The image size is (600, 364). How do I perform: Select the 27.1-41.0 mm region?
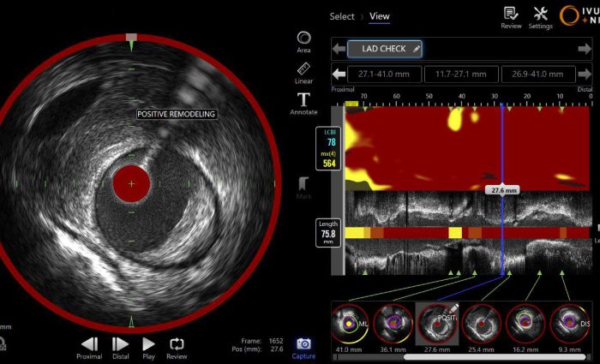coord(385,75)
